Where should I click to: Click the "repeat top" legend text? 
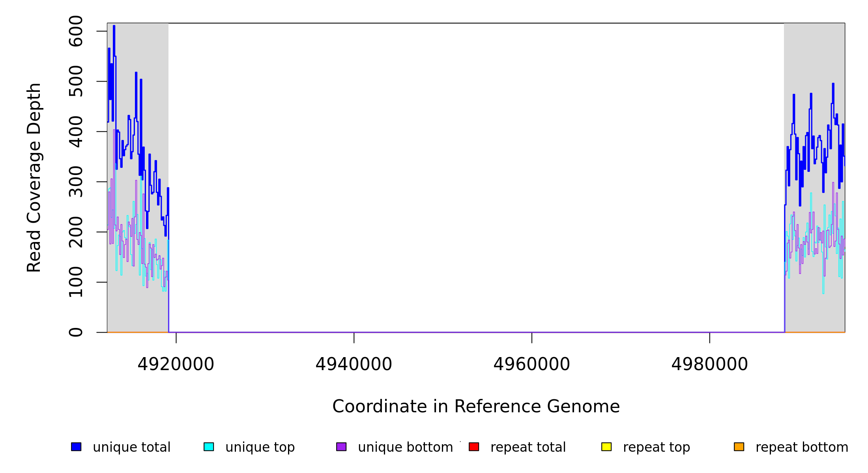657,447
